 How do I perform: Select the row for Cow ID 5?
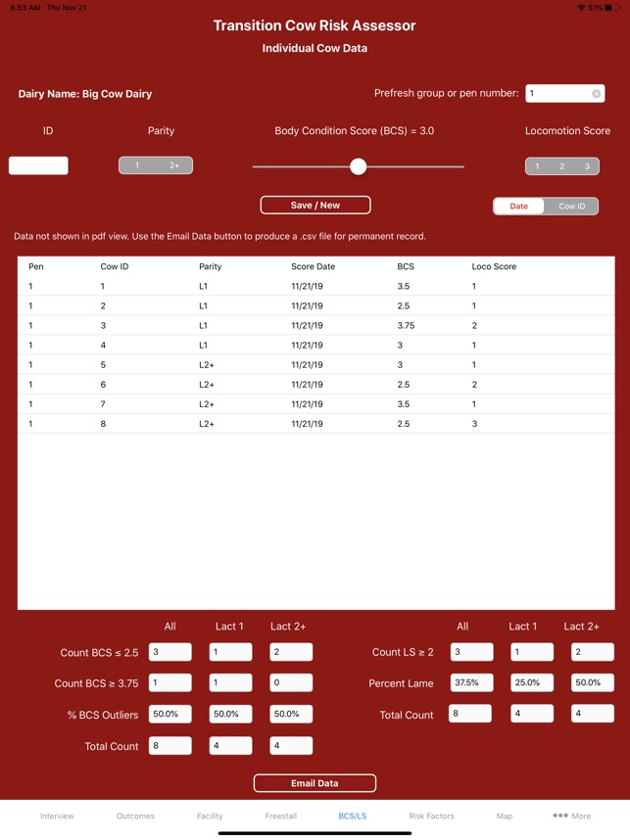pyautogui.click(x=316, y=365)
